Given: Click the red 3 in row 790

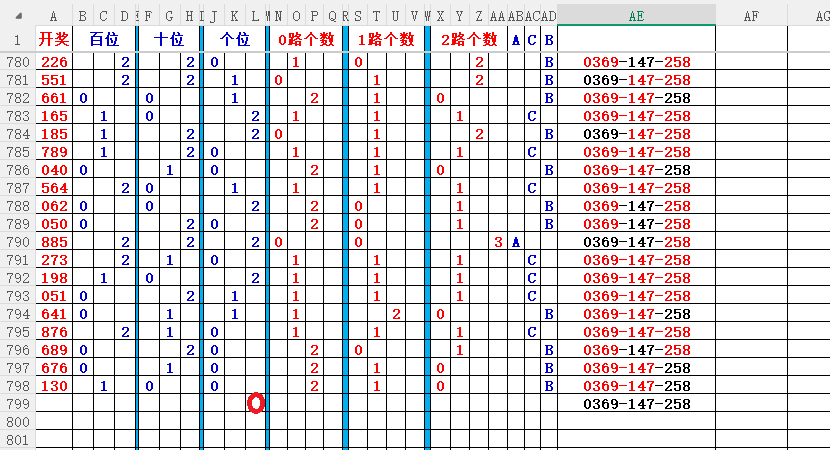Looking at the screenshot, I should [498, 242].
